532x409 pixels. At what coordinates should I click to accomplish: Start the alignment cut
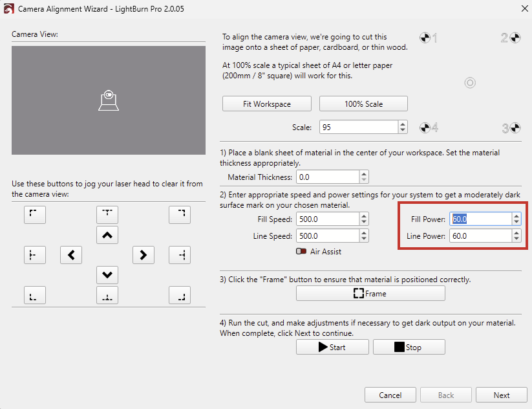[332, 347]
